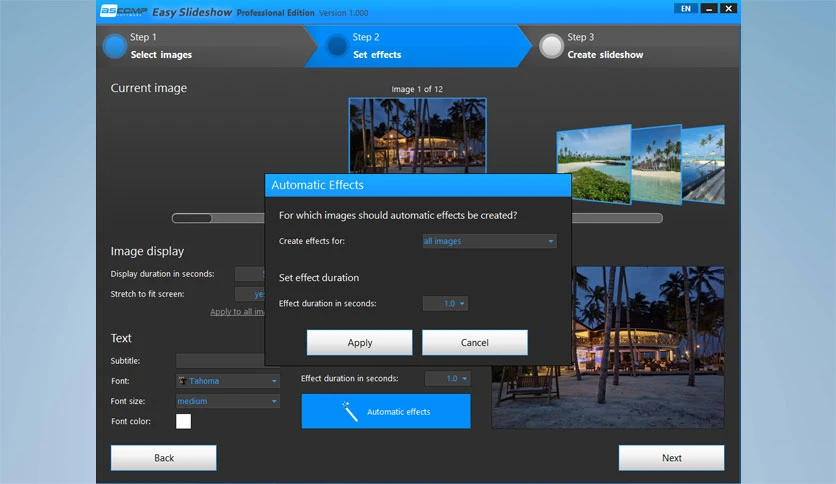Click the magic wand icon on Automatic effects
The image size is (836, 484).
coord(350,412)
